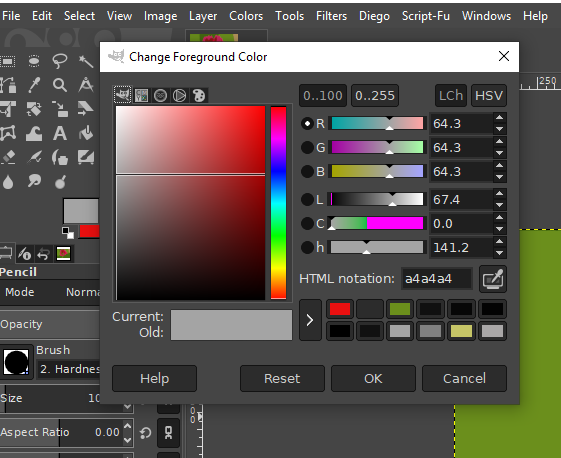Decrease the G value with down arrow

499,153
